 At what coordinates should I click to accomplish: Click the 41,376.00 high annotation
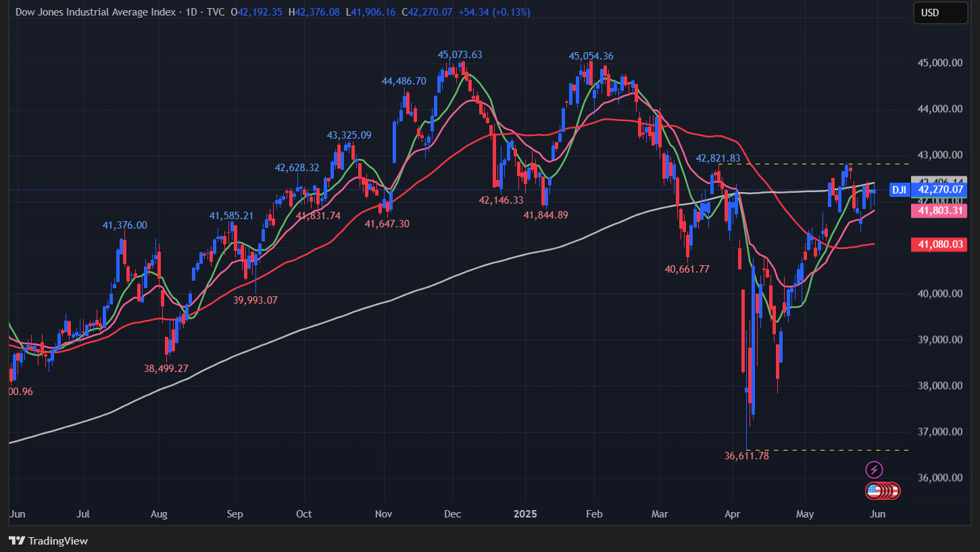[x=124, y=225]
